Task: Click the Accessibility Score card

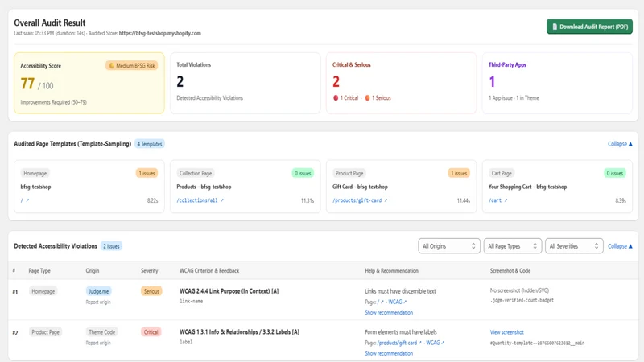Action: pyautogui.click(x=89, y=83)
